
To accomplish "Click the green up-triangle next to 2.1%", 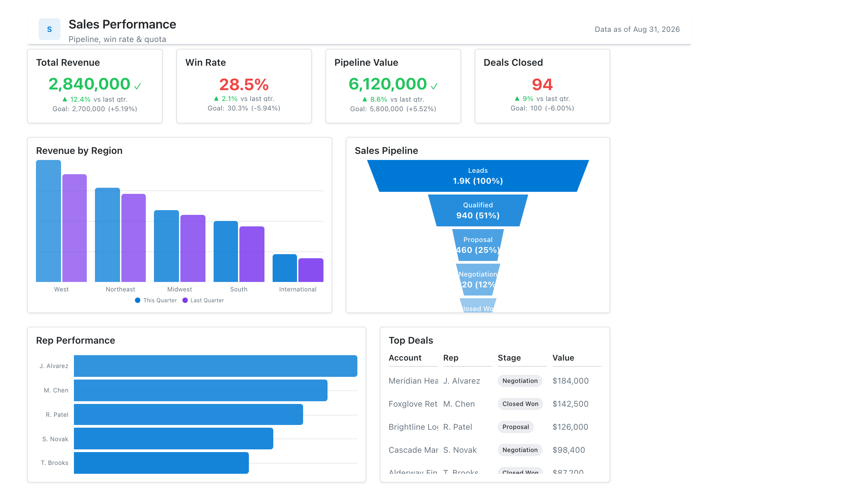I will pyautogui.click(x=216, y=99).
